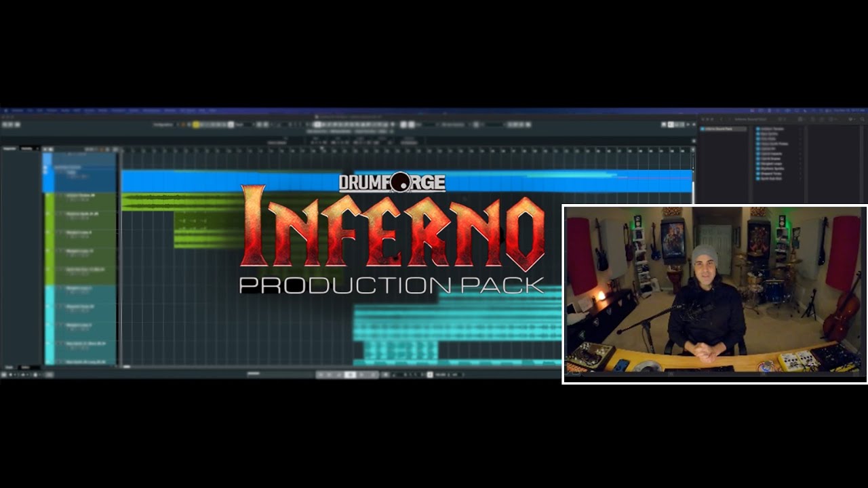Click the presenter webcam overlay
This screenshot has height=488, width=868.
[715, 294]
